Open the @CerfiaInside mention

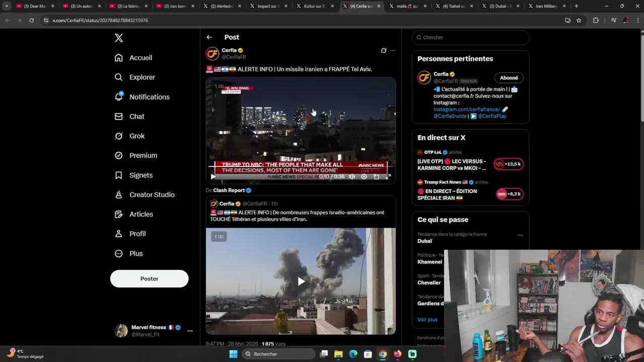[450, 116]
